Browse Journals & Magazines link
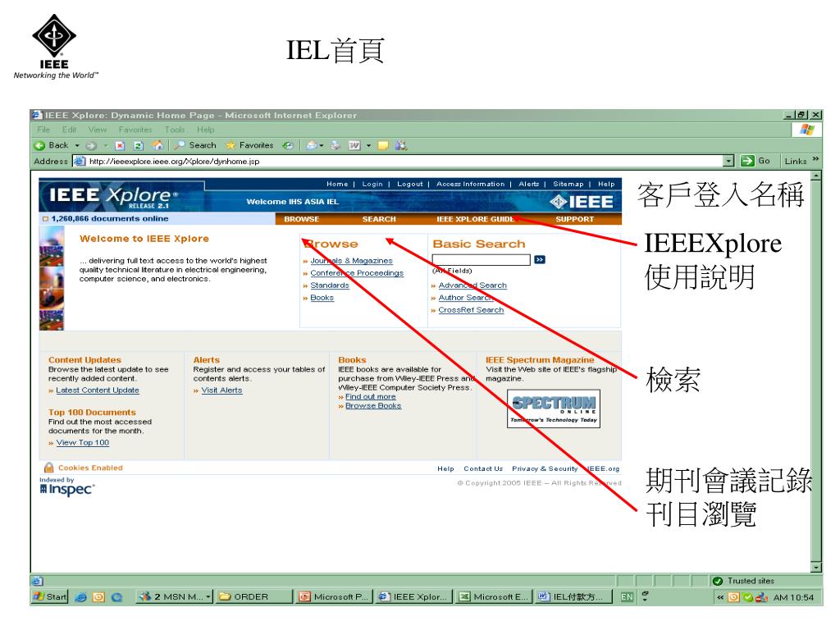Image resolution: width=840 pixels, height=630 pixels. pyautogui.click(x=351, y=260)
